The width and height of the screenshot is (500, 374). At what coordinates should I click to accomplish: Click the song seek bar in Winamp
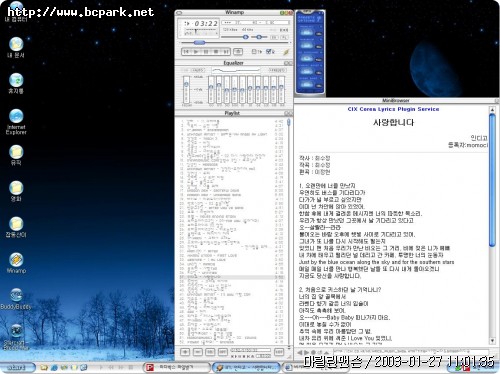(235, 43)
